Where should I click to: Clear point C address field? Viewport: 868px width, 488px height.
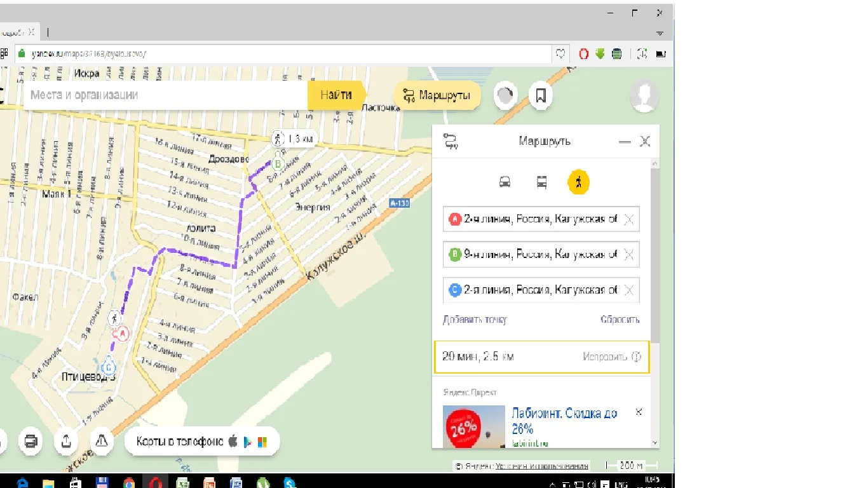click(x=629, y=290)
